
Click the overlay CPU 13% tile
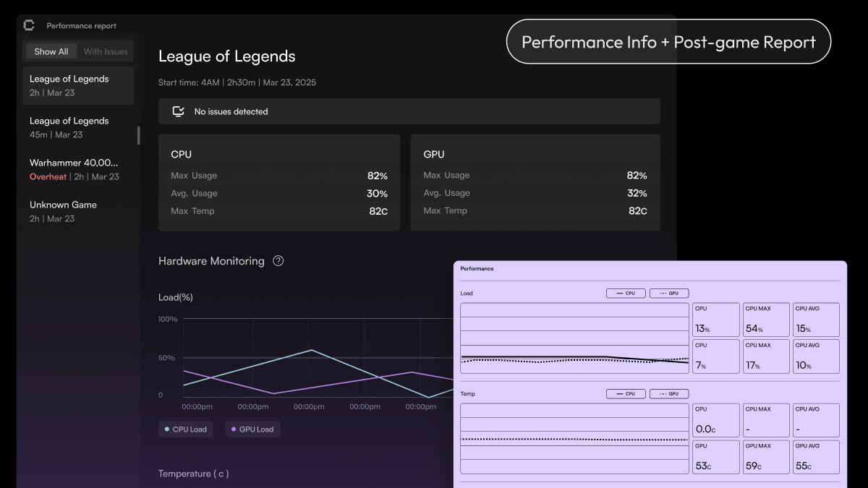point(716,320)
